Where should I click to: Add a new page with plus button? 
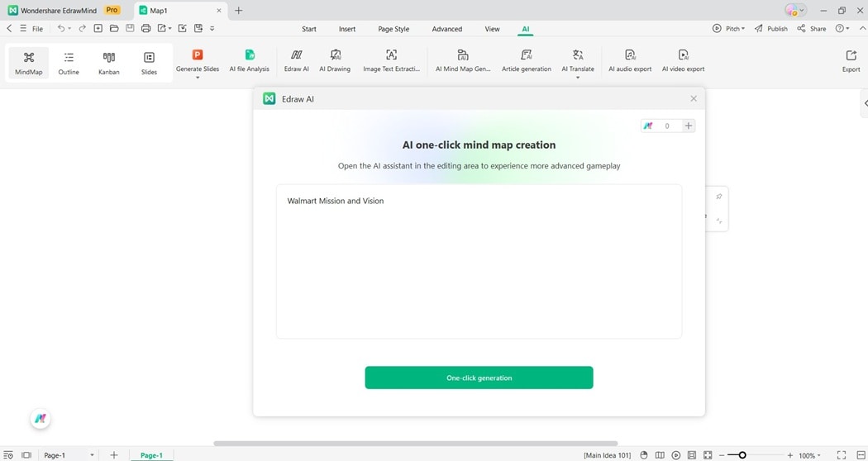pos(113,455)
